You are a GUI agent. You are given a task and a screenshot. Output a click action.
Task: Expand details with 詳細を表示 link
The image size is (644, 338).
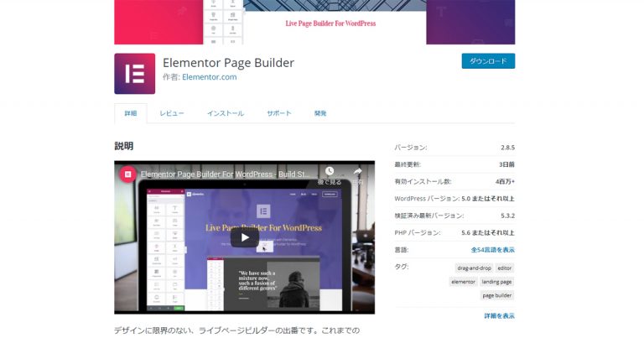(x=499, y=315)
